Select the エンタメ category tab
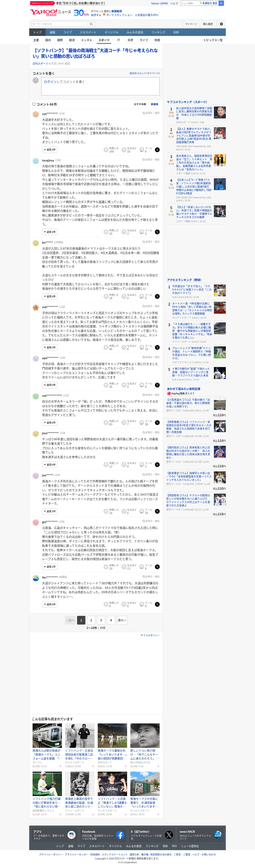 click(x=86, y=40)
